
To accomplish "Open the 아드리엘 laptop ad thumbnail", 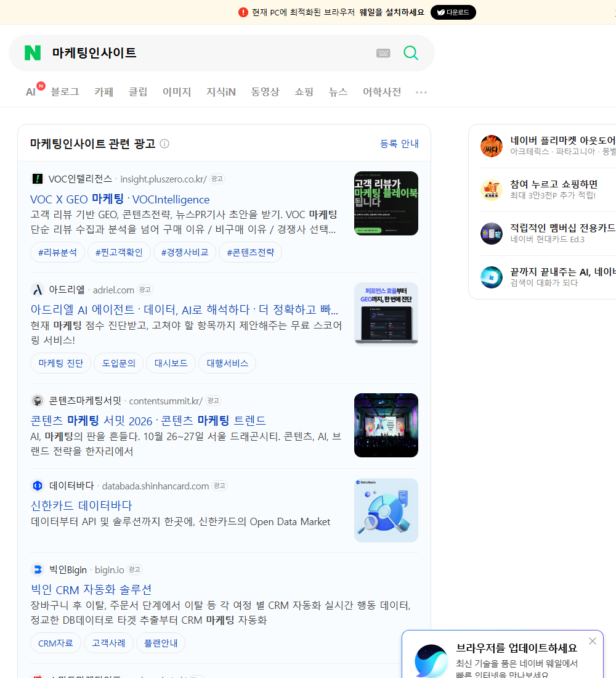I will 386,314.
